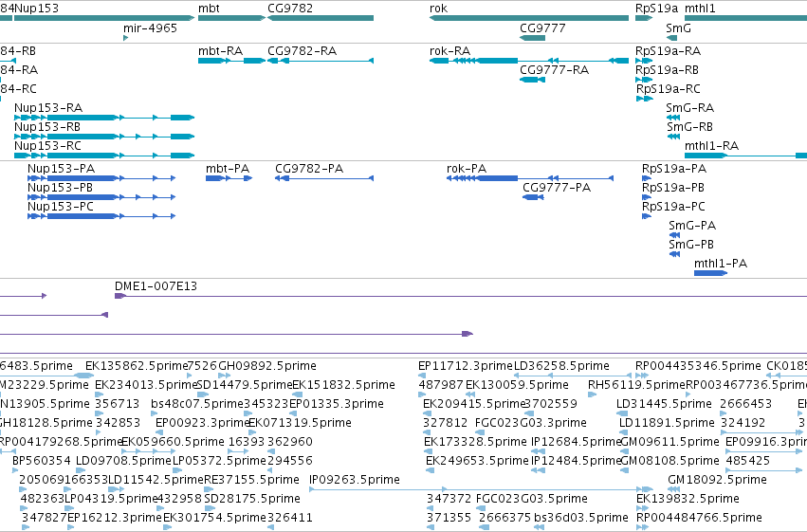Select the SD28175.5prime EST label

pos(252,499)
